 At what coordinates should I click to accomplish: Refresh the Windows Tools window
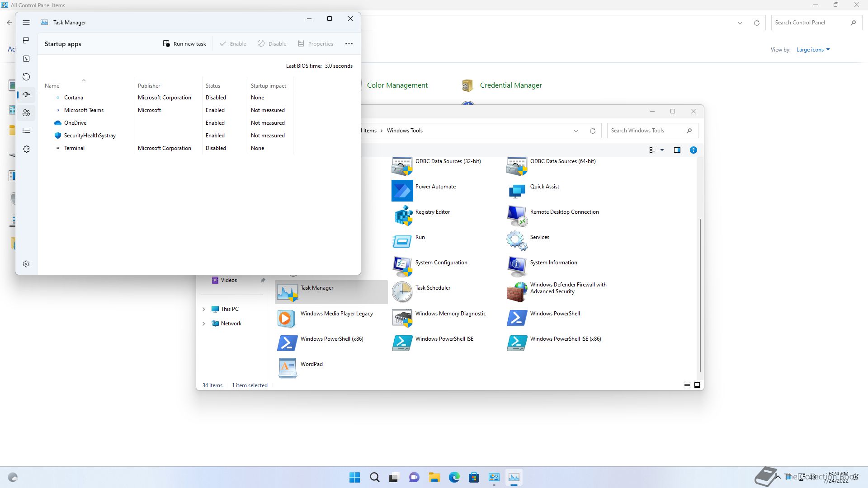[593, 131]
